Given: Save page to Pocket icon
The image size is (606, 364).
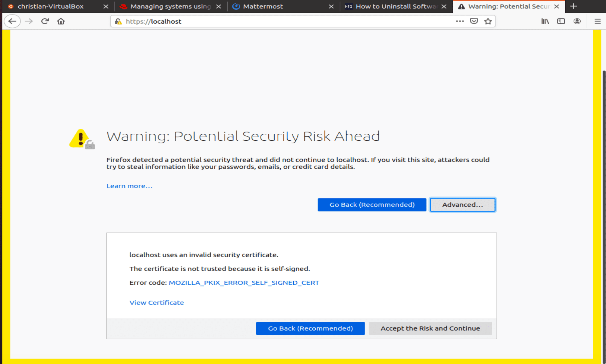Looking at the screenshot, I should [474, 21].
